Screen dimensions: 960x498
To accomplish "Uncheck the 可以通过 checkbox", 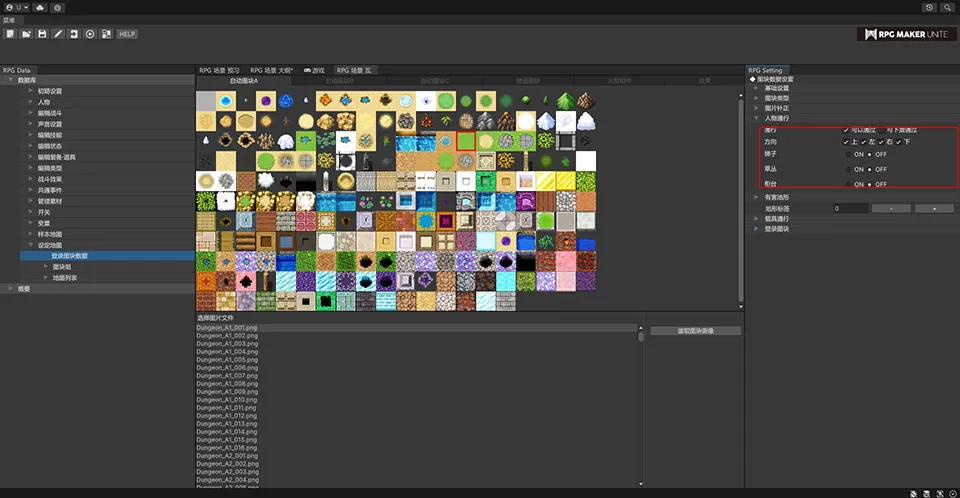I will [x=846, y=130].
